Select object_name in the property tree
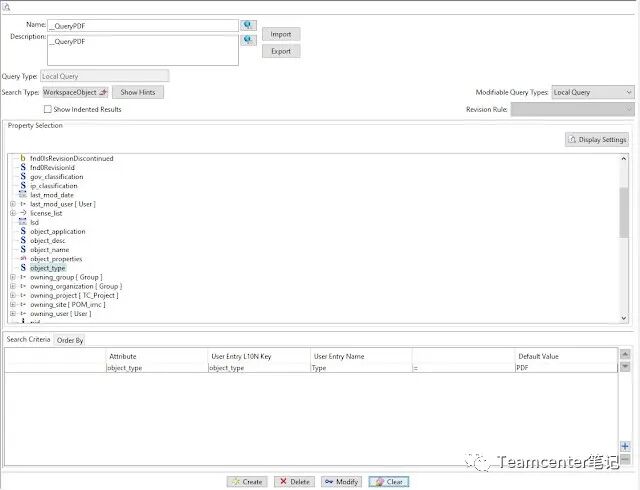The height and width of the screenshot is (490, 640). pyautogui.click(x=49, y=250)
